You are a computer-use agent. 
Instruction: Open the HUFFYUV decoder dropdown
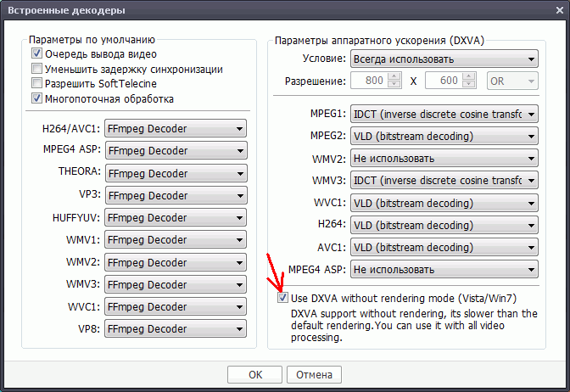tap(175, 218)
